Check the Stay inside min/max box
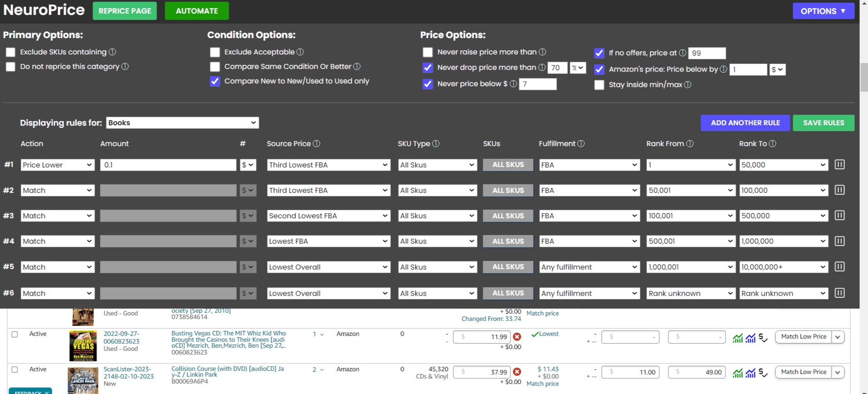This screenshot has width=868, height=394. [x=599, y=85]
